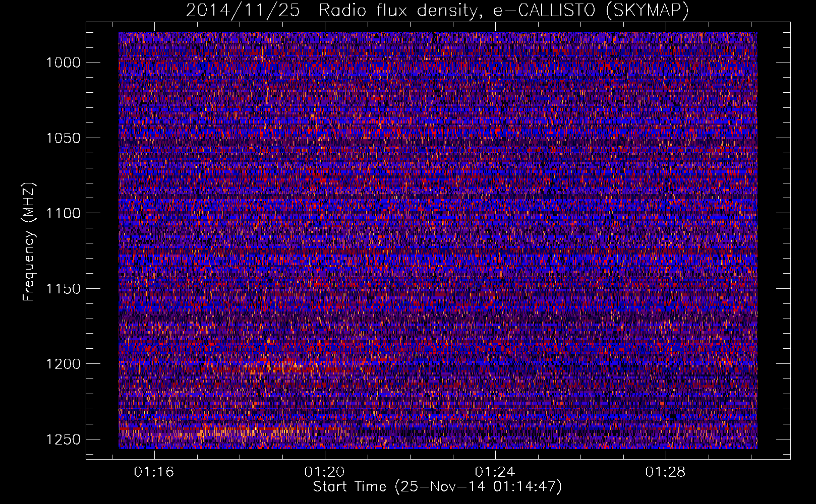Click the 1000 frequency tick label
The image size is (816, 504).
[x=63, y=62]
